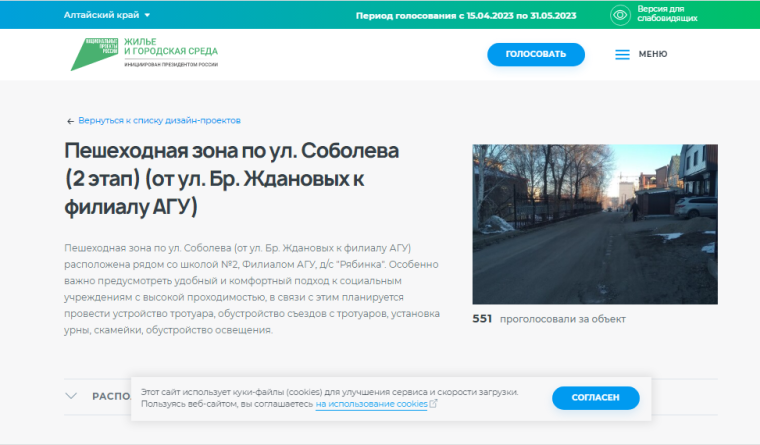Image resolution: width=760 pixels, height=445 pixels.
Task: Open Версия для слабовидящих link
Action: (667, 14)
